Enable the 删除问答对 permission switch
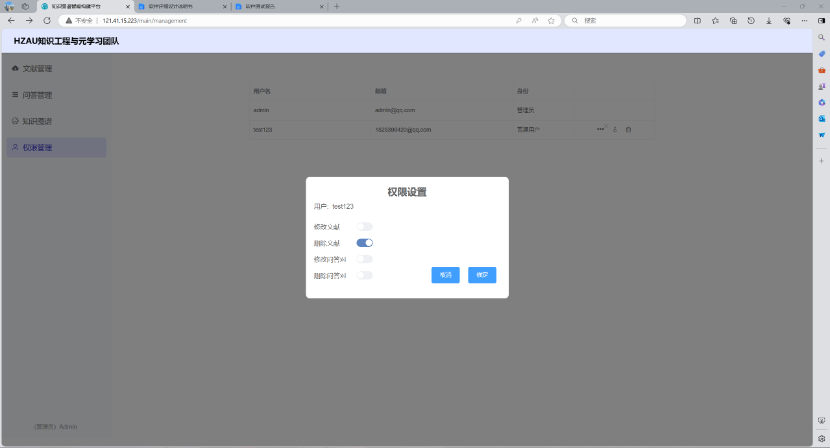830x448 pixels. [364, 275]
